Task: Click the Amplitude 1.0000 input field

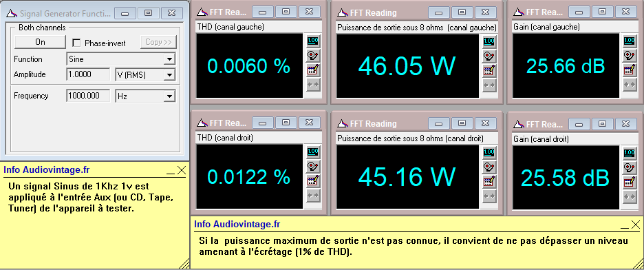Action: (x=88, y=74)
